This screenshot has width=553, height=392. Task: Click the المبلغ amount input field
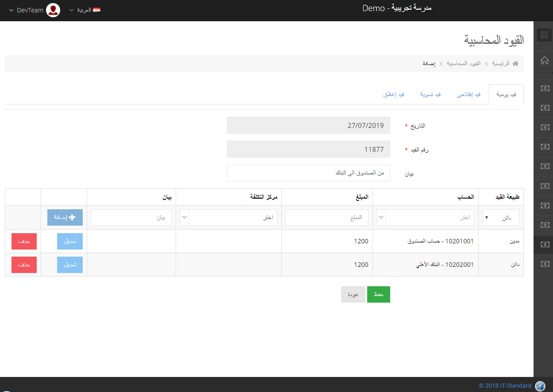coord(327,218)
